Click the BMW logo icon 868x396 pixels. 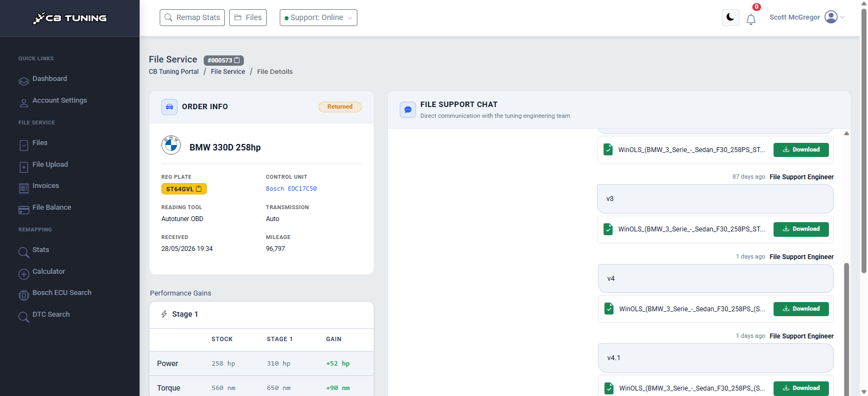pos(171,145)
